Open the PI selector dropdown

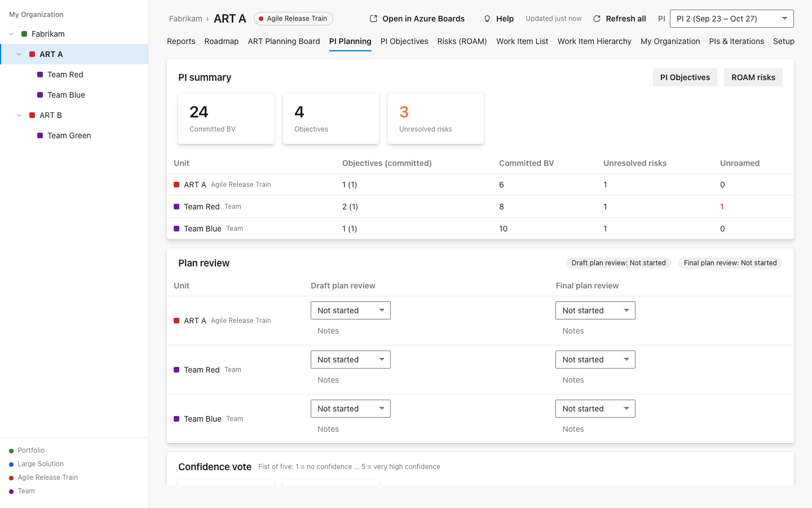pyautogui.click(x=731, y=19)
